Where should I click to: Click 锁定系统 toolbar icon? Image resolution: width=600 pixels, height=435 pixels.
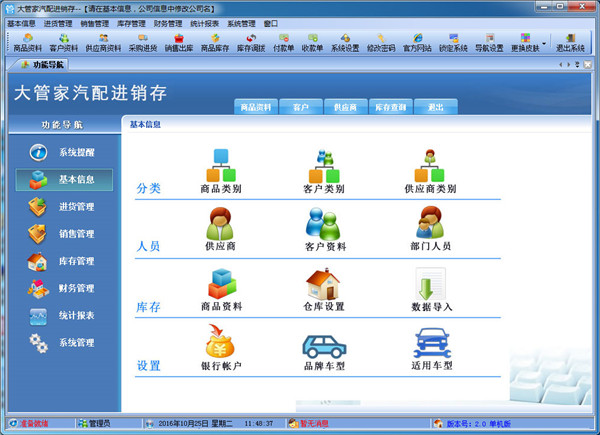tap(453, 42)
